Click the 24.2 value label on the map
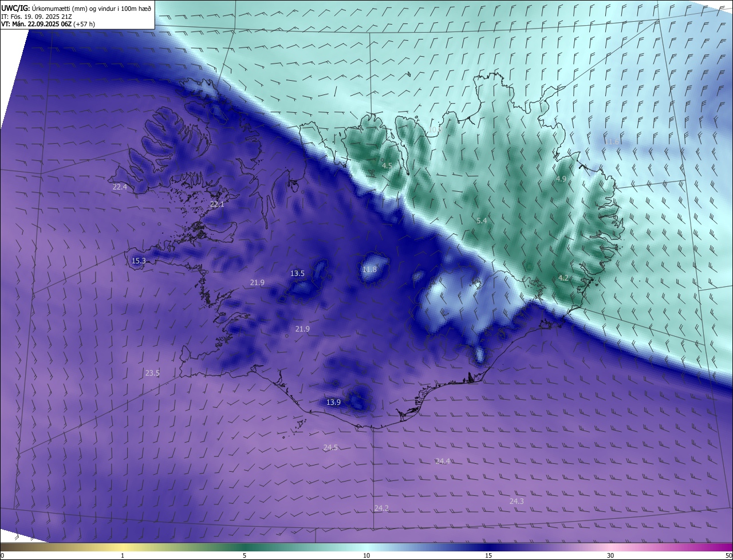 pyautogui.click(x=381, y=508)
